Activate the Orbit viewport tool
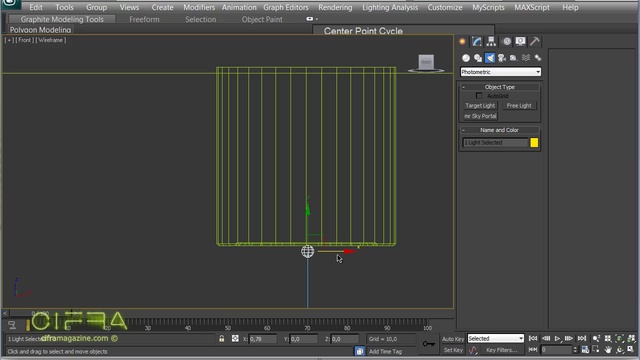The height and width of the screenshot is (360, 640). click(620, 350)
